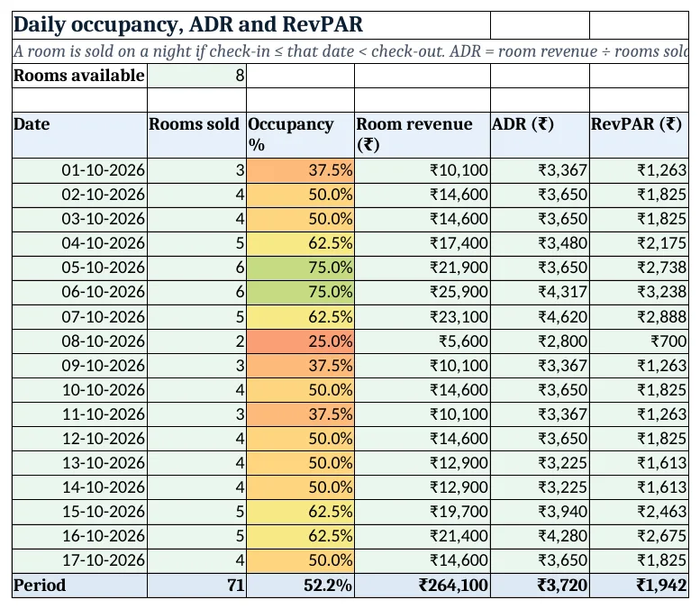Click room revenue ₹23,100 cell
The image size is (700, 609).
click(x=423, y=317)
